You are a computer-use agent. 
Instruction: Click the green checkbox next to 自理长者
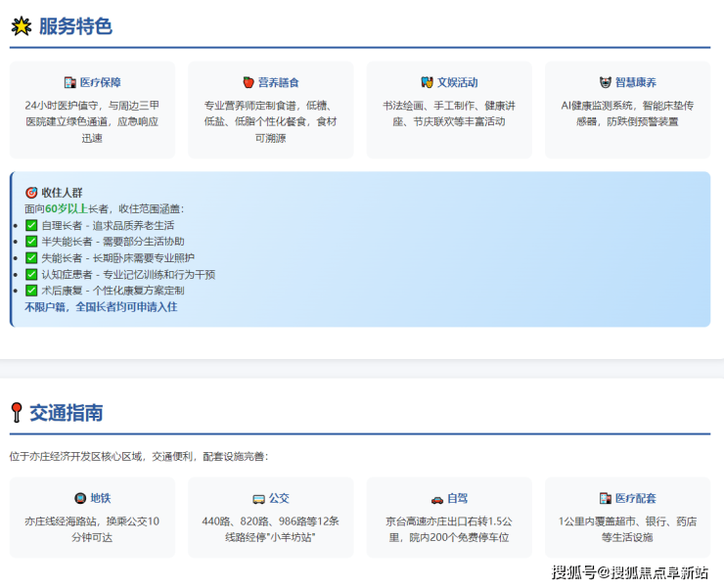31,226
